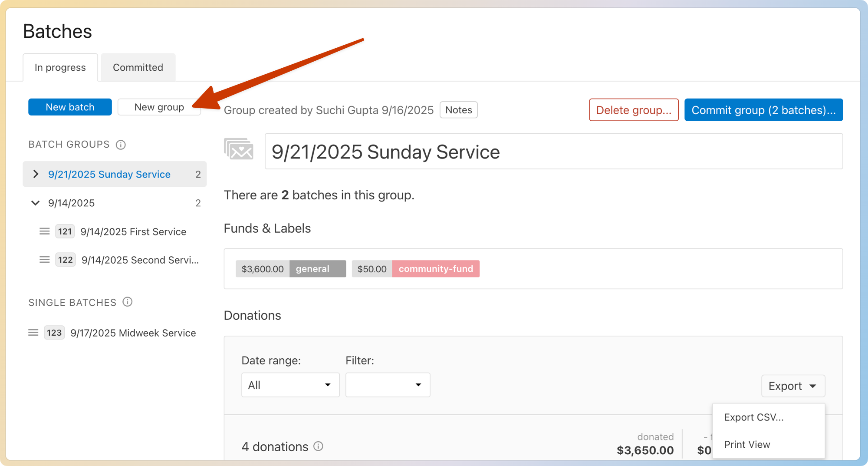The height and width of the screenshot is (466, 868).
Task: Click the info icon next to BATCH GROUPS
Action: pyautogui.click(x=121, y=145)
